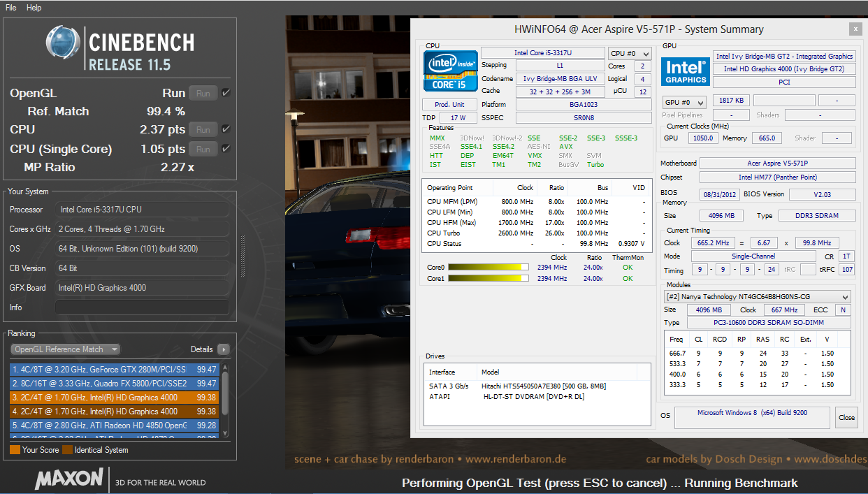This screenshot has width=868, height=494.
Task: Click the OS field in Your System panel
Action: (x=142, y=249)
